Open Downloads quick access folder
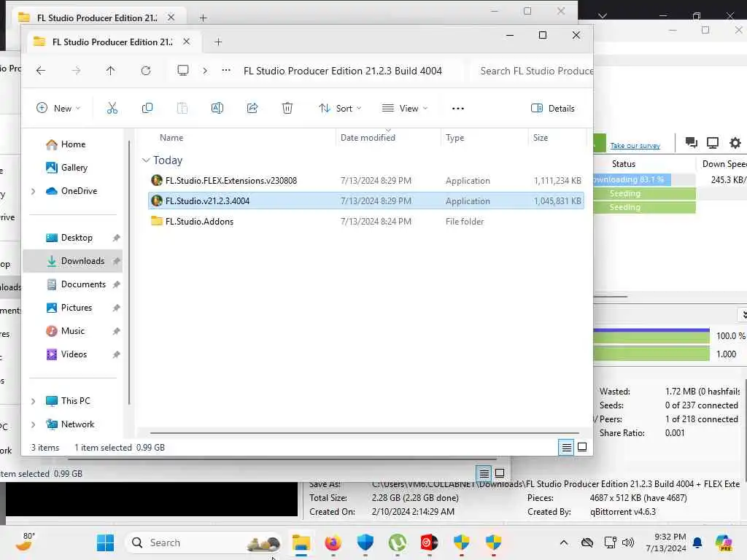Viewport: 747px width, 560px height. coord(72,261)
